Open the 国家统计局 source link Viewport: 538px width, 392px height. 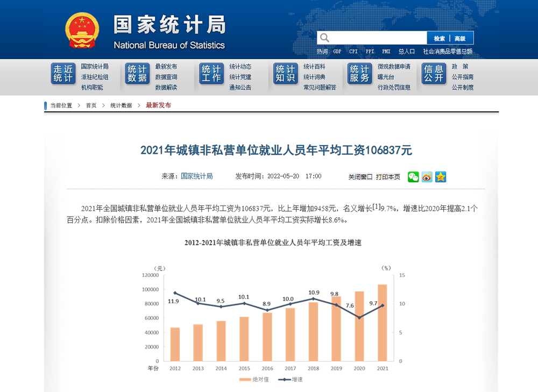pos(196,176)
